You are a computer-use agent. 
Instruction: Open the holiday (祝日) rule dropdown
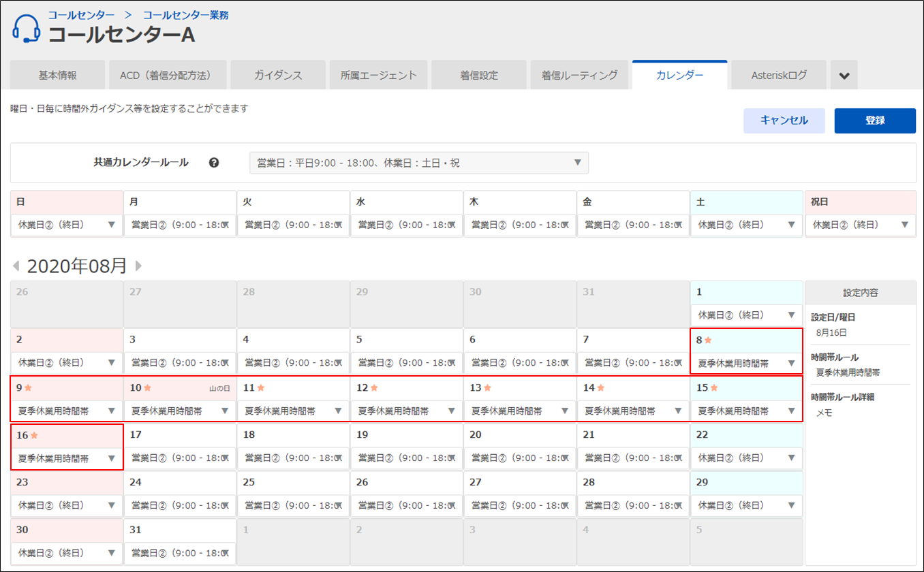pos(860,225)
